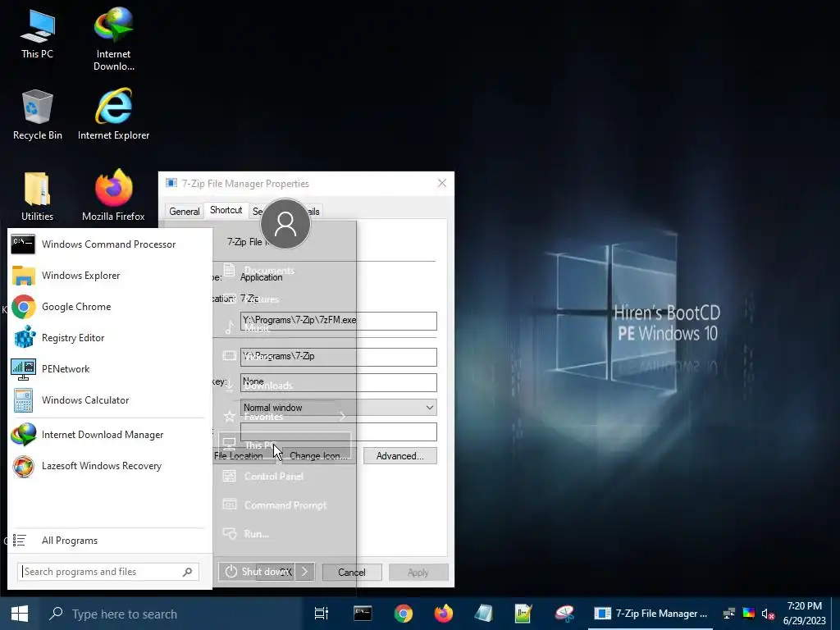Viewport: 840px width, 630px height.
Task: Launch Chrome from the taskbar
Action: [404, 614]
